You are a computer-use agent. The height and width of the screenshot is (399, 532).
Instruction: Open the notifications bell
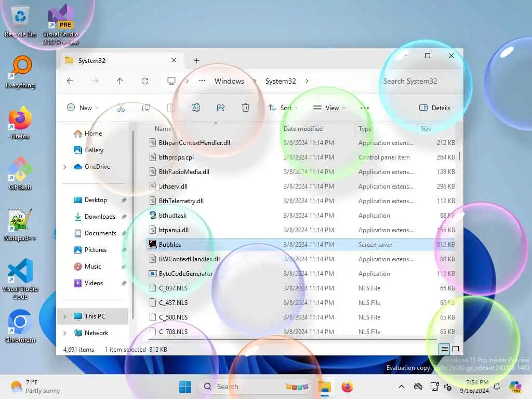point(497,387)
